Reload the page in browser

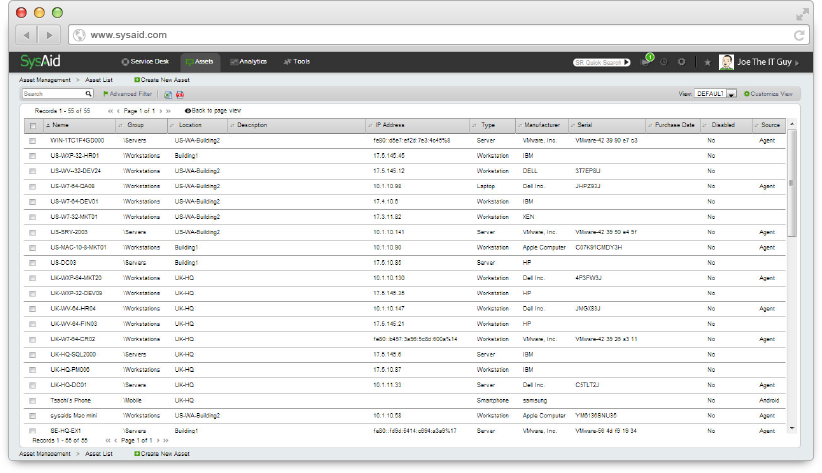pos(799,35)
